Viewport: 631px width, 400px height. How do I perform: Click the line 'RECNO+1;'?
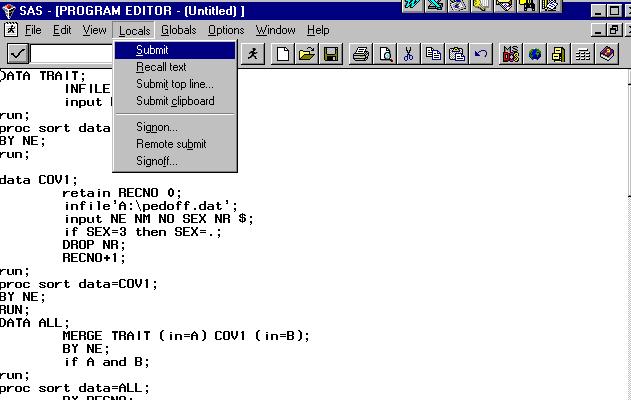point(94,258)
